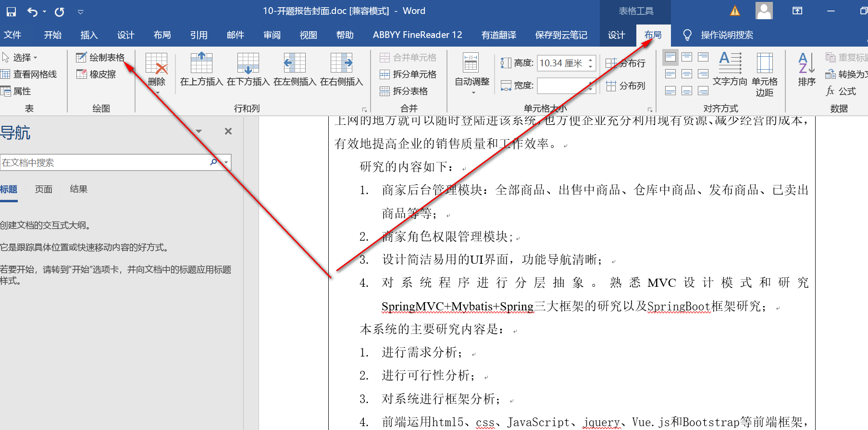The width and height of the screenshot is (868, 430).
Task: Switch to the 视图 tab
Action: click(x=309, y=35)
